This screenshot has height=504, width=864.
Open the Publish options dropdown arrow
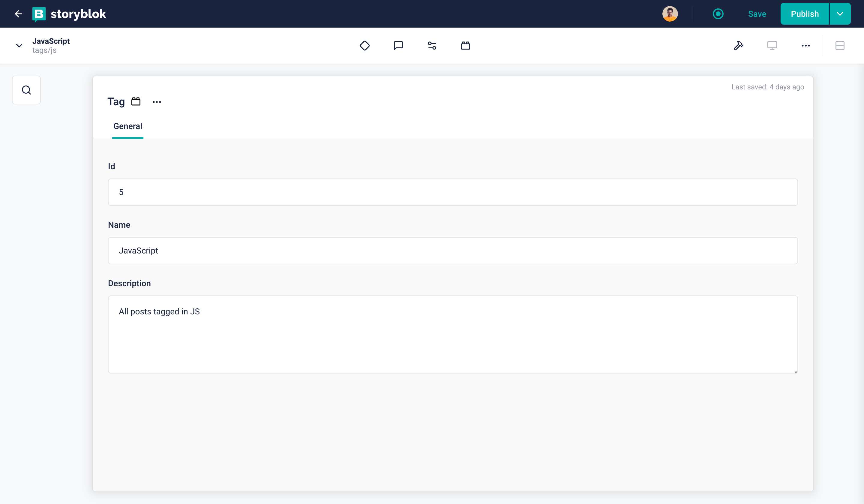840,14
